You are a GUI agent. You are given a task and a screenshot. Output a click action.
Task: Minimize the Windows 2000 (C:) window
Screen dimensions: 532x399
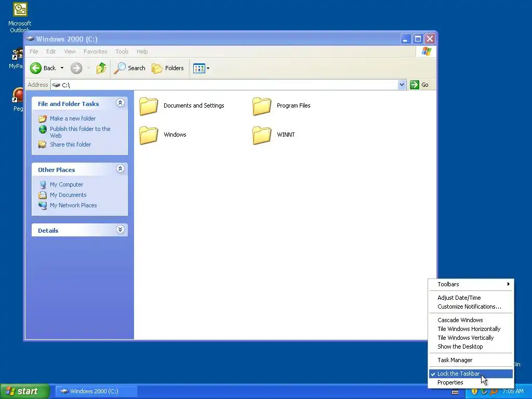coord(405,38)
